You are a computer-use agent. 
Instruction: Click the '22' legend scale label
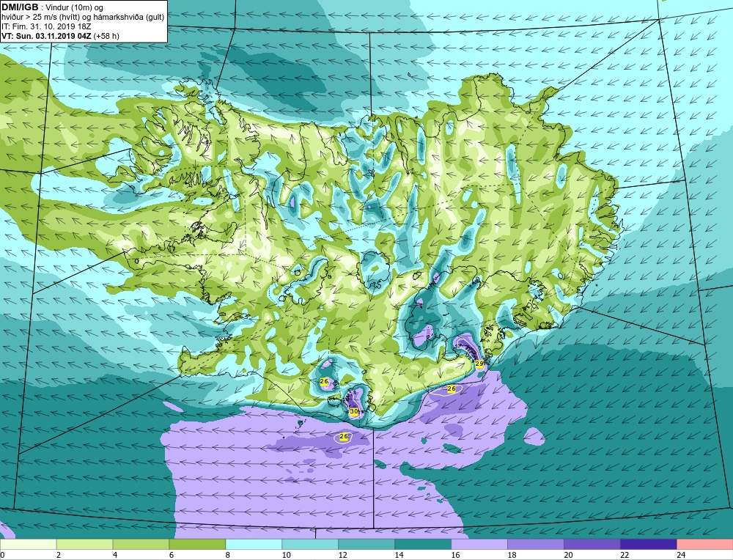tap(625, 555)
